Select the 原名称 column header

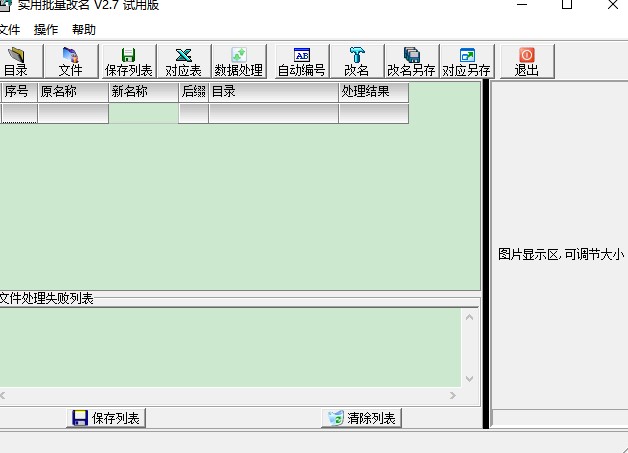(x=73, y=92)
